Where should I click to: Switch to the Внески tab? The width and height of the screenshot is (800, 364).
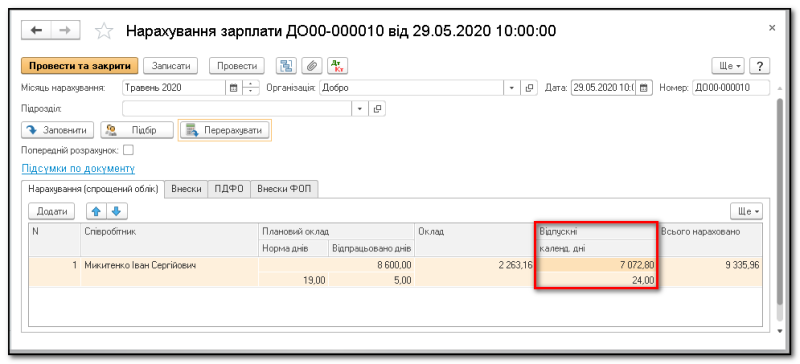click(x=187, y=189)
